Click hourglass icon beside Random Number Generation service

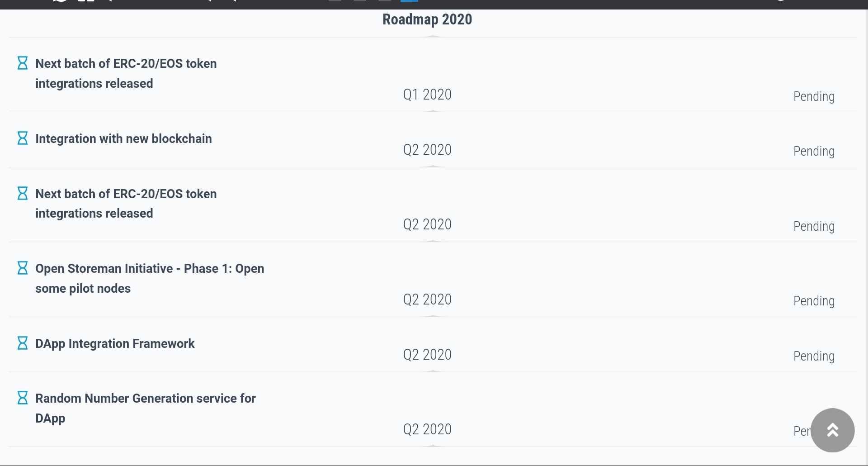point(22,398)
